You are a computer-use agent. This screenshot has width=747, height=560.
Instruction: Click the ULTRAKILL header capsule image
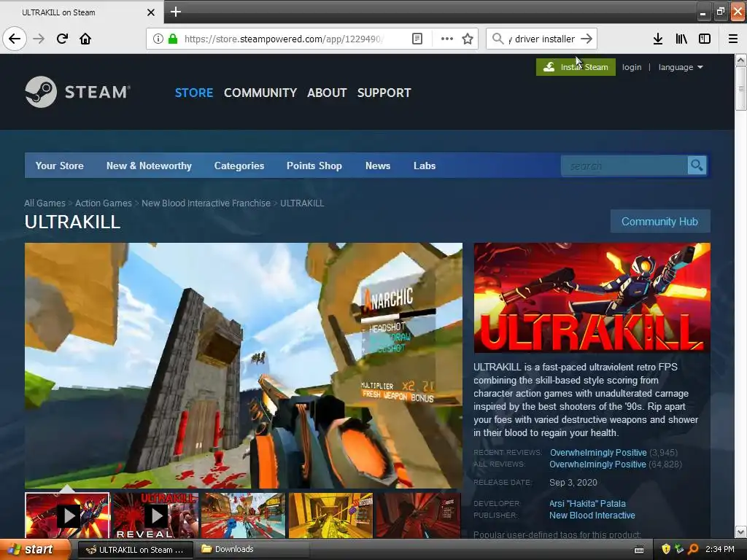pos(592,297)
